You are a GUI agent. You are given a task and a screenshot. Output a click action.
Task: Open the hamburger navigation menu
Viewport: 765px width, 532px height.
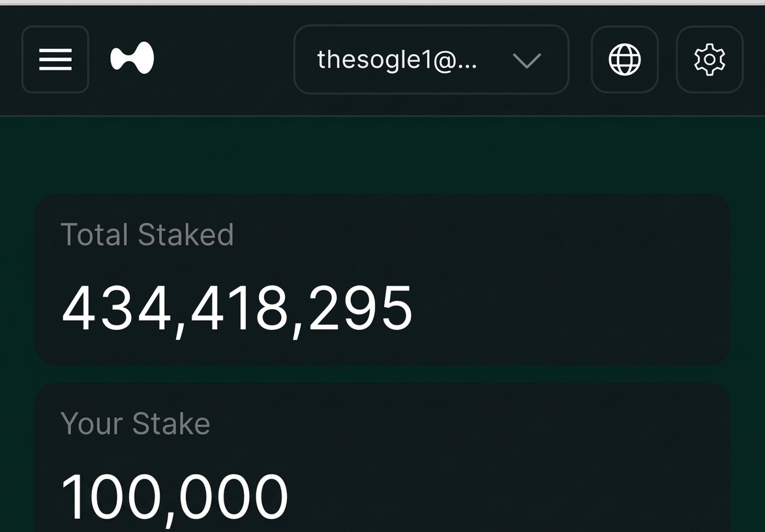click(x=55, y=59)
